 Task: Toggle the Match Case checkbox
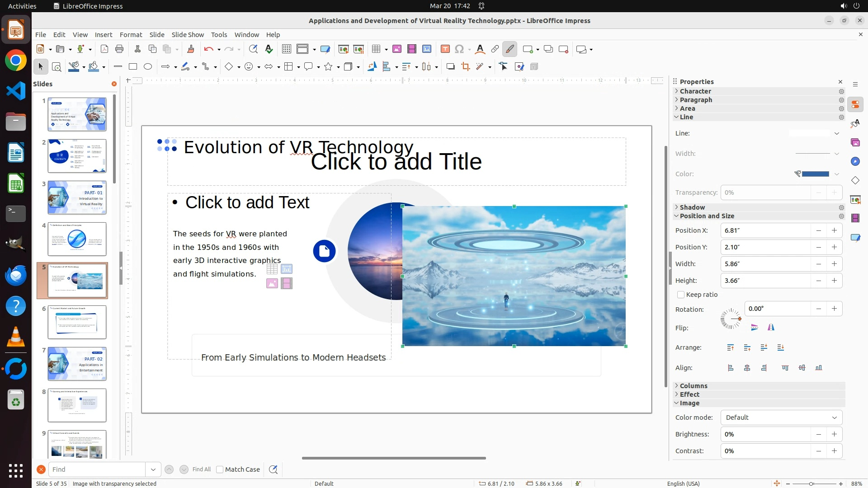[x=220, y=469]
